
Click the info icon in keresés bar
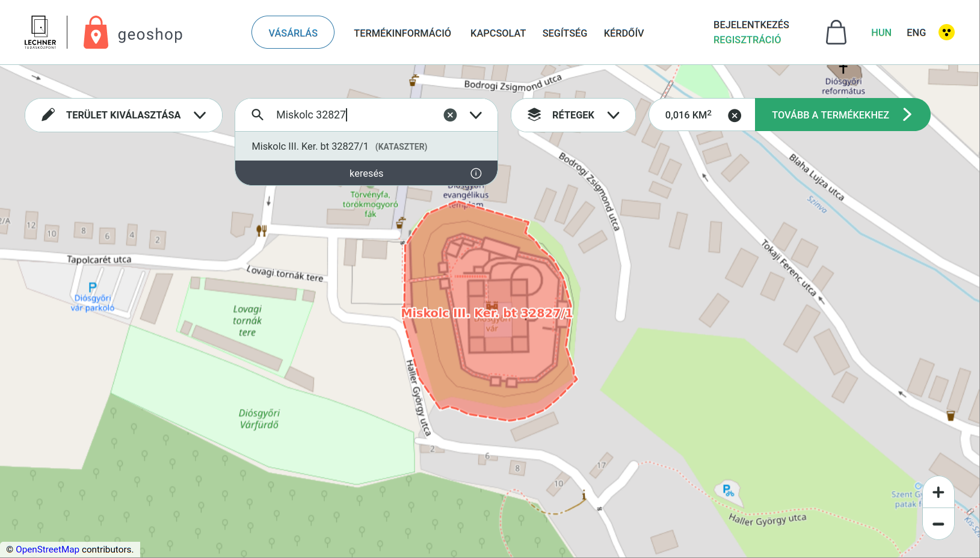pyautogui.click(x=476, y=173)
